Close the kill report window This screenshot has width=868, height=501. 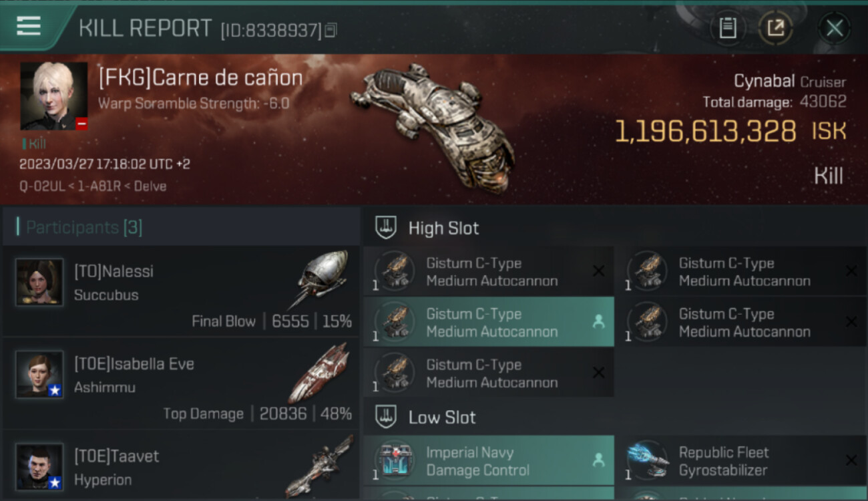tap(834, 28)
